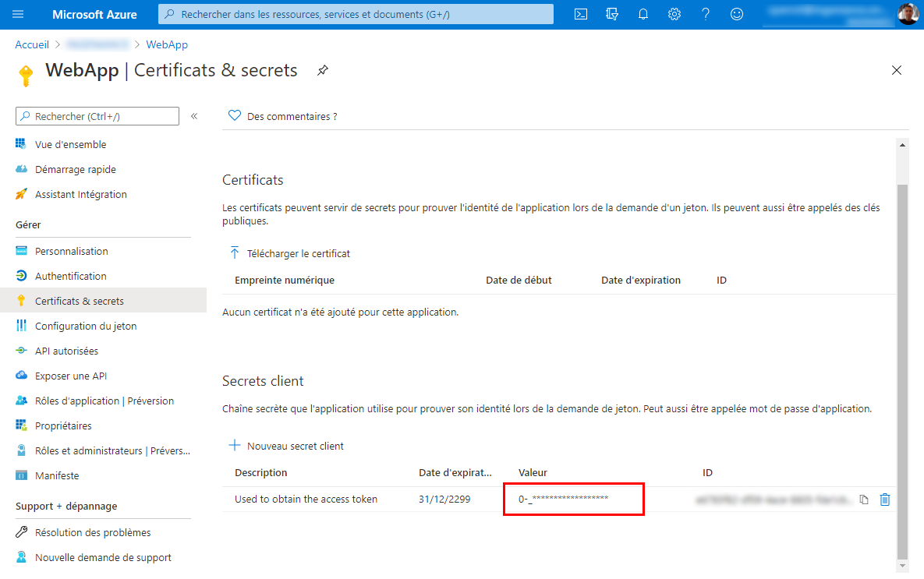Click the Empreinte numérique column header
The height and width of the screenshot is (579, 924).
pyautogui.click(x=285, y=281)
